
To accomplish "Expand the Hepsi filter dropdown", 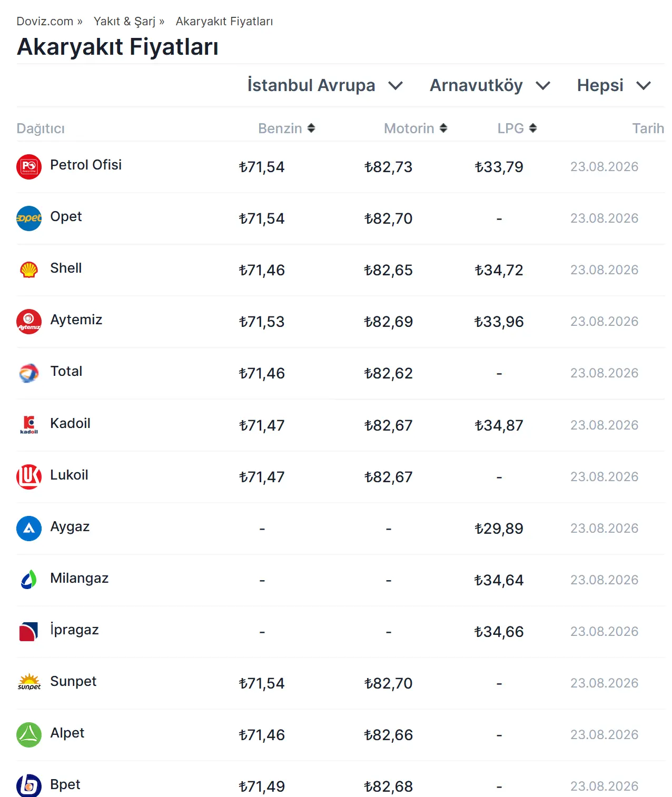I will [x=614, y=85].
